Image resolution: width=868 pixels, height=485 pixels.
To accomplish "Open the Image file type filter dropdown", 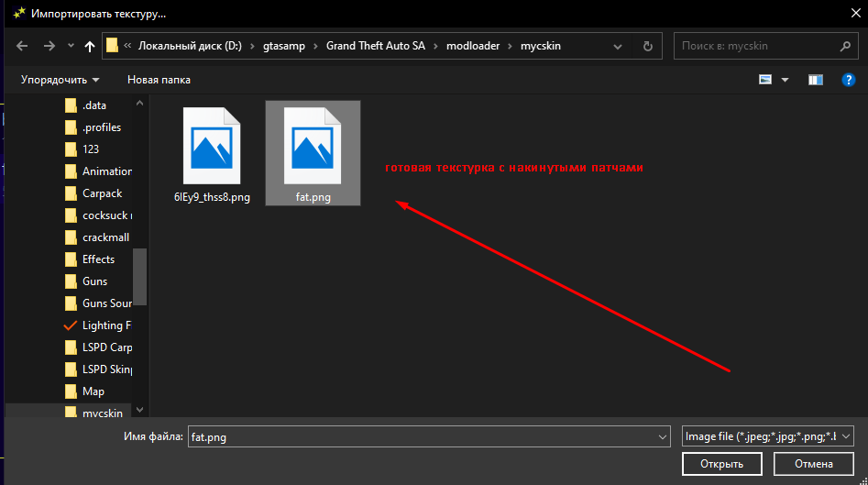I will [x=768, y=436].
